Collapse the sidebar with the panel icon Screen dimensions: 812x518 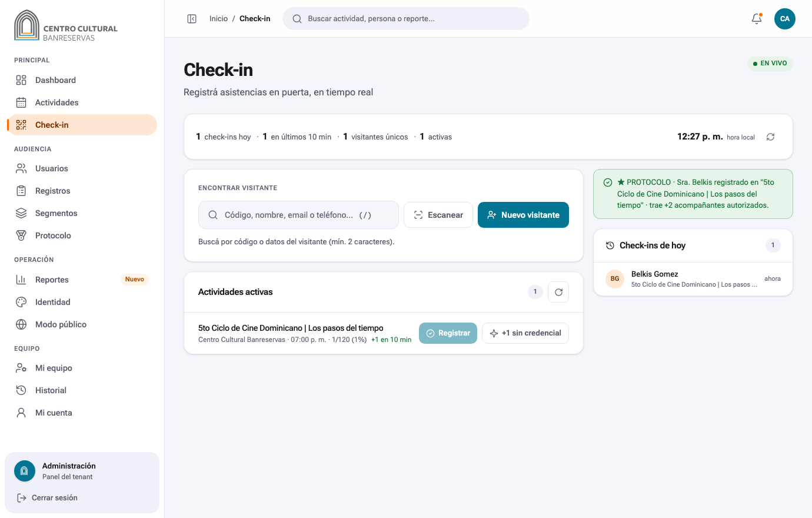coord(192,19)
